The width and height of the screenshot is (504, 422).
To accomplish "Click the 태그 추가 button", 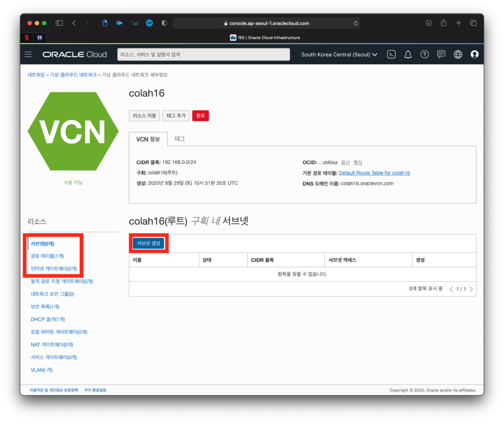I will [176, 116].
